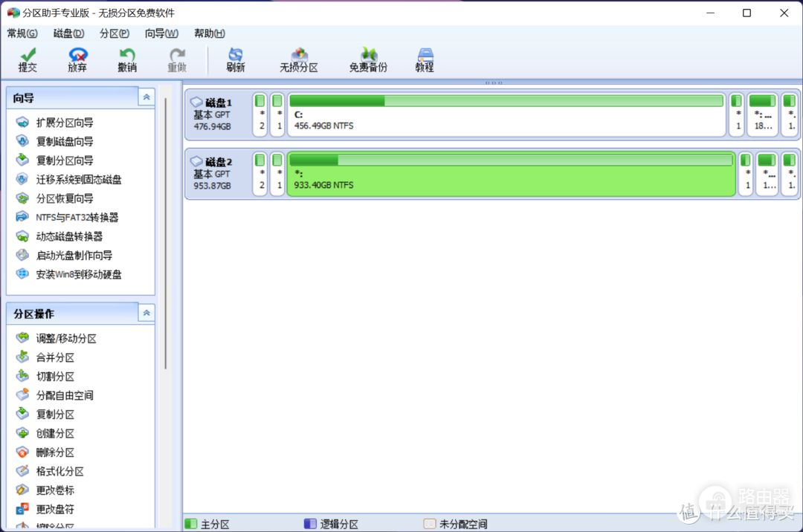Screen dimensions: 803x532
Task: Select the 18… partition on disk 1
Action: 763,114
